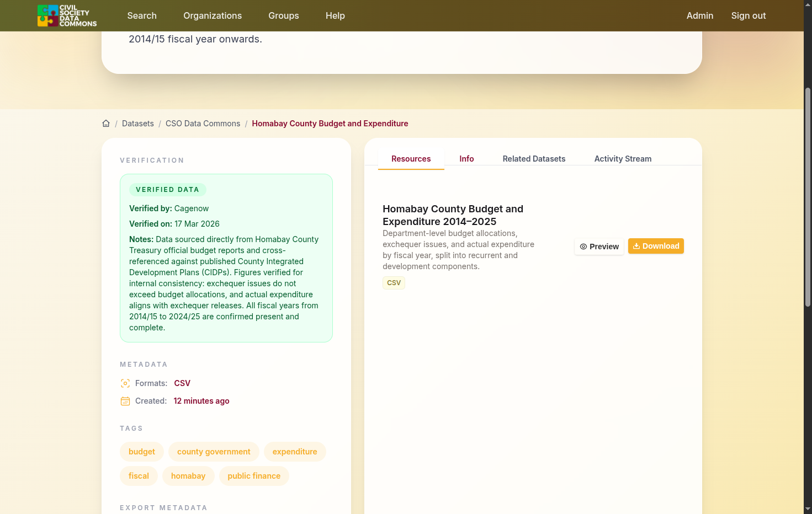
Task: Sign out of the account
Action: click(x=749, y=15)
